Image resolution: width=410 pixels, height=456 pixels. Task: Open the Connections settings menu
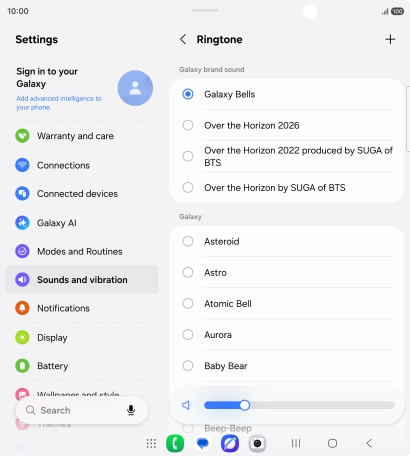(82, 165)
